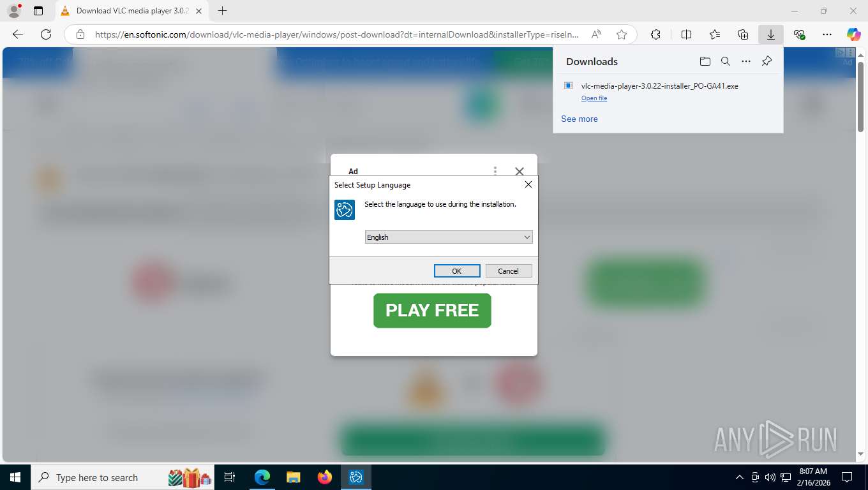This screenshot has height=490, width=868.
Task: Open Edge profile avatar
Action: point(14,11)
